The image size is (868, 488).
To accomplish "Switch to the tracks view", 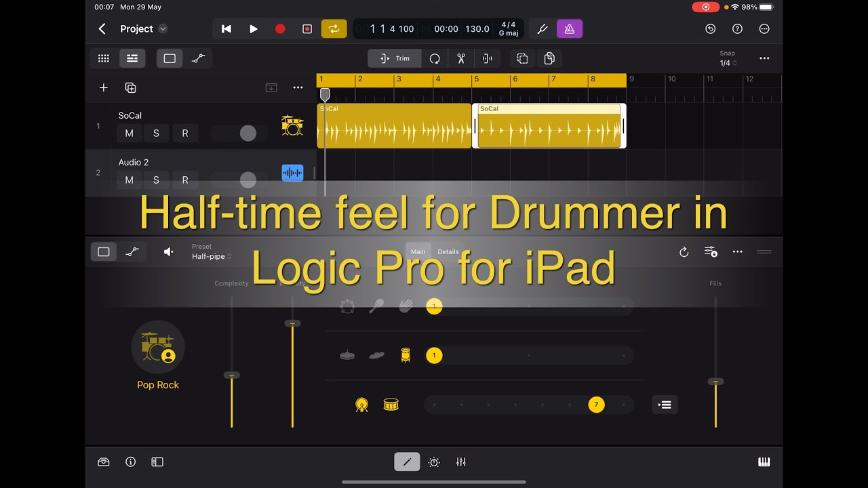I will click(132, 58).
